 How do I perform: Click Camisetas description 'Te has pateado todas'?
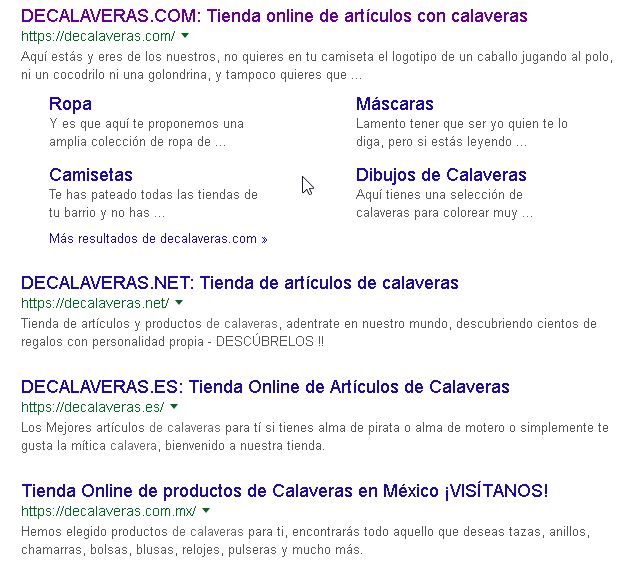153,204
